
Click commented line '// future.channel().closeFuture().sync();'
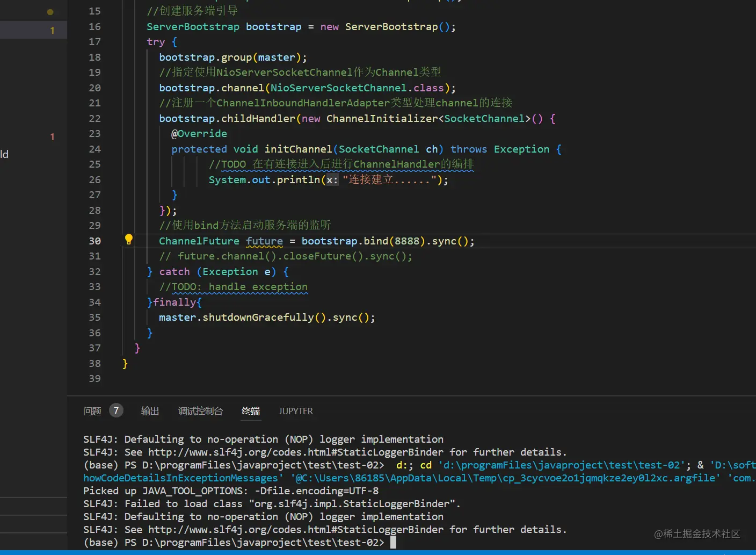tap(286, 256)
